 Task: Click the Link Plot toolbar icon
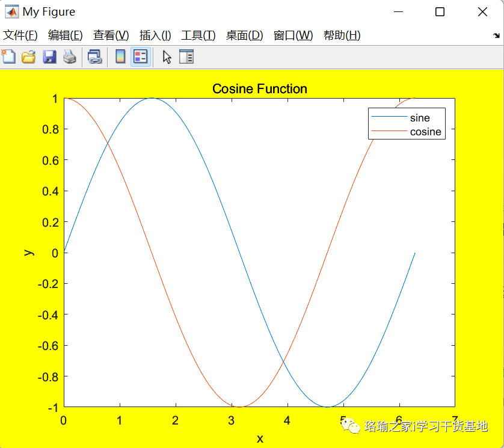(95, 57)
